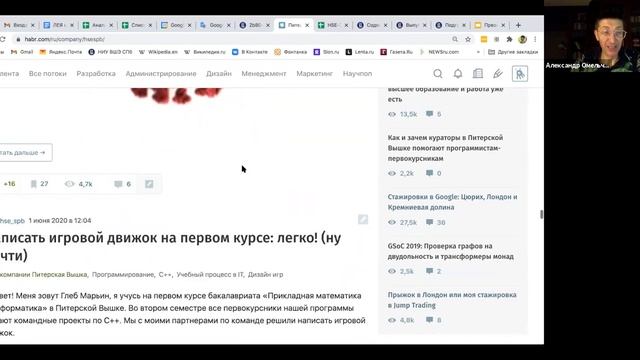Bookmark this page with the star icon
The height and width of the screenshot is (360, 640).
468,39
